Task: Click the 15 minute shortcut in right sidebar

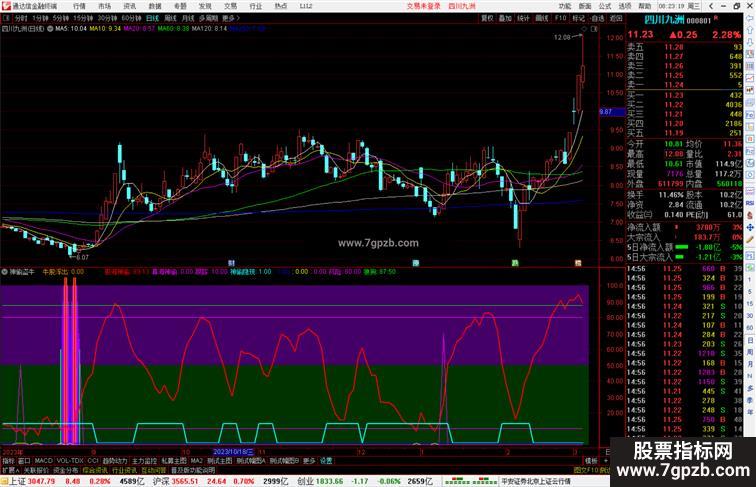Action: [750, 304]
